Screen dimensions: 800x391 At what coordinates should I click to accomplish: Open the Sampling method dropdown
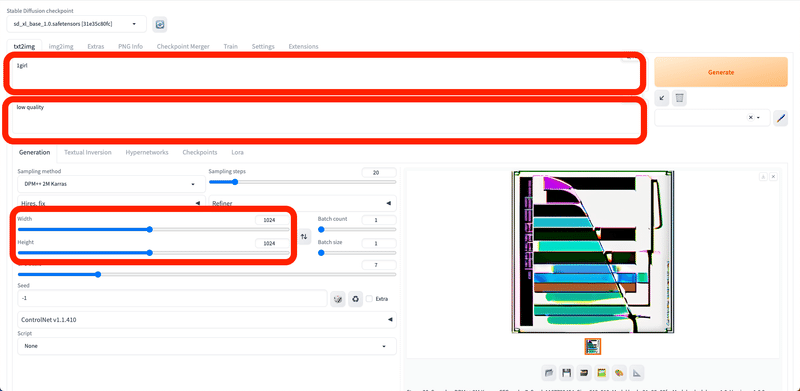tap(111, 184)
